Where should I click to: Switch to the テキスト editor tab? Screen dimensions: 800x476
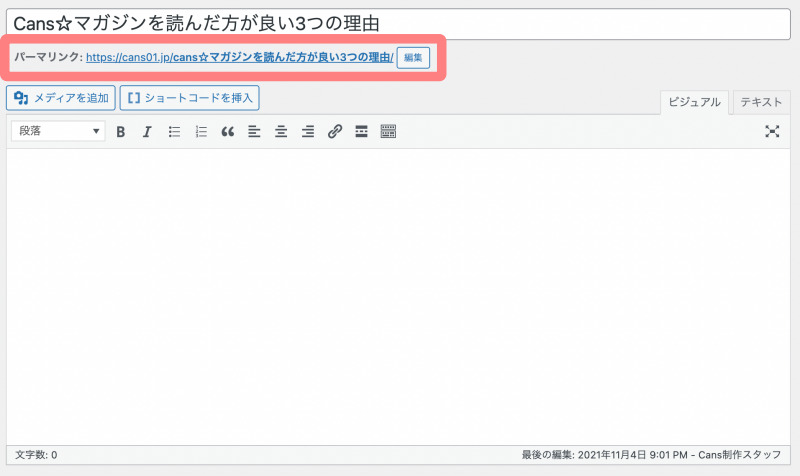click(x=761, y=102)
